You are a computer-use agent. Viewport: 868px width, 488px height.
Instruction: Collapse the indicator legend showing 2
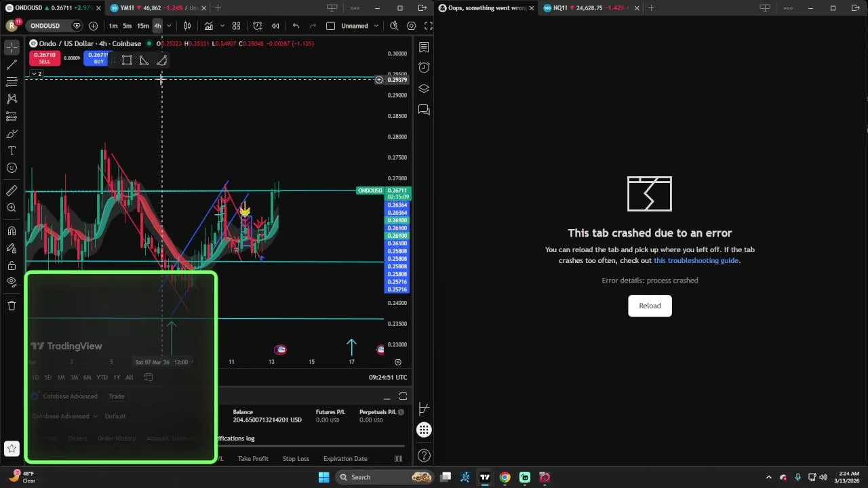37,74
